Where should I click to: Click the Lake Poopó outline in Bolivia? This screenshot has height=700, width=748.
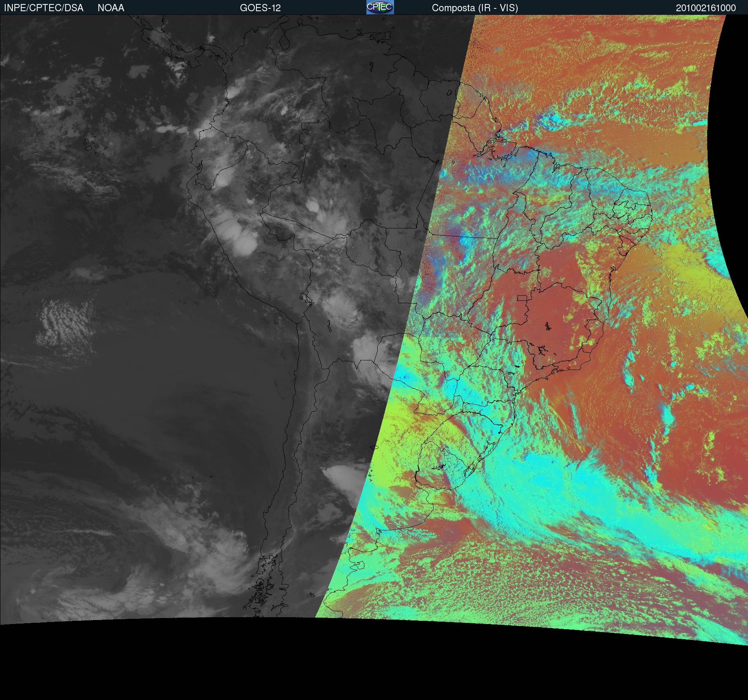(329, 325)
